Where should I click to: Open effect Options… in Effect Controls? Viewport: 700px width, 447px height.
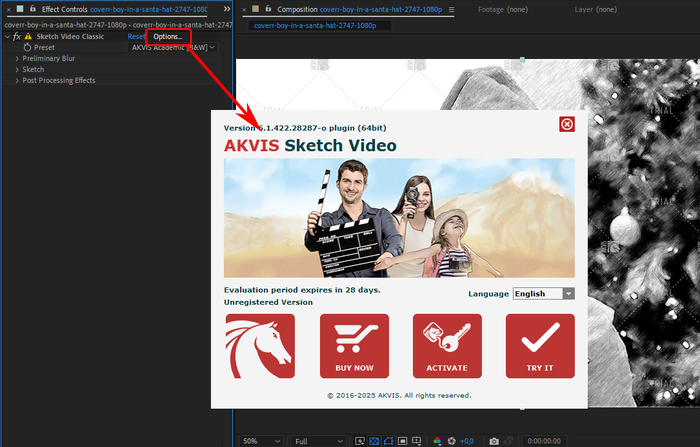click(x=168, y=37)
